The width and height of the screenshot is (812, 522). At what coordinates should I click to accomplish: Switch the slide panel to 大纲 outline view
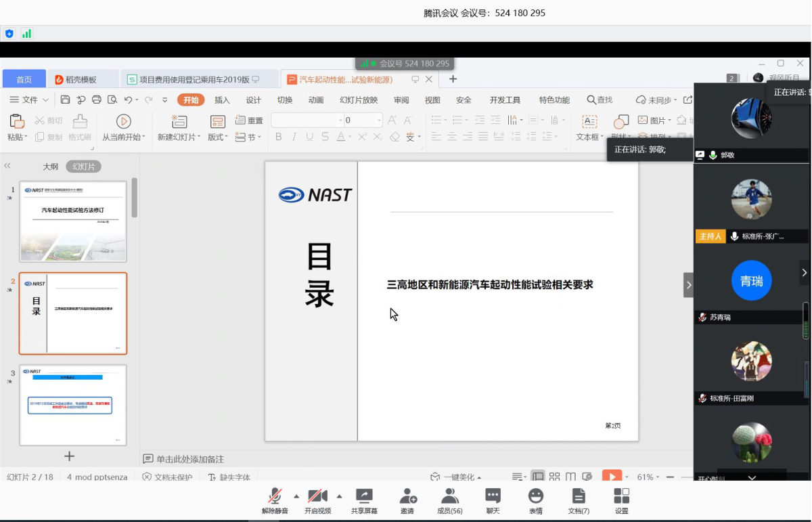pos(51,167)
